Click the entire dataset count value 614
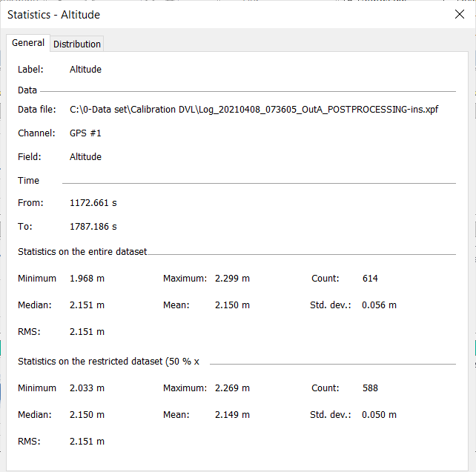Image resolution: width=476 pixels, height=472 pixels. pos(370,279)
